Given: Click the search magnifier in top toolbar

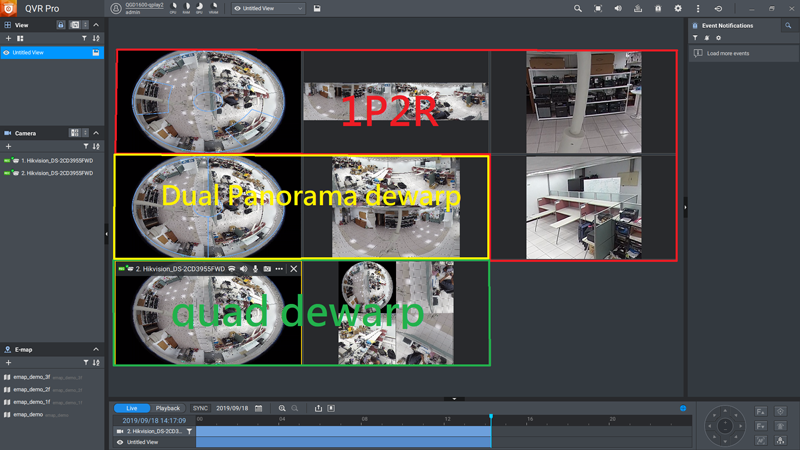Looking at the screenshot, I should coord(577,8).
